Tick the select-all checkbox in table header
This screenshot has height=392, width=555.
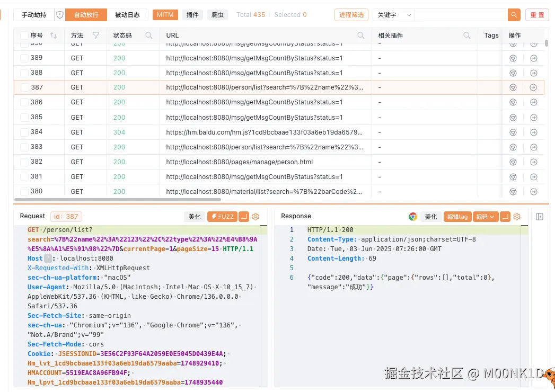point(24,35)
